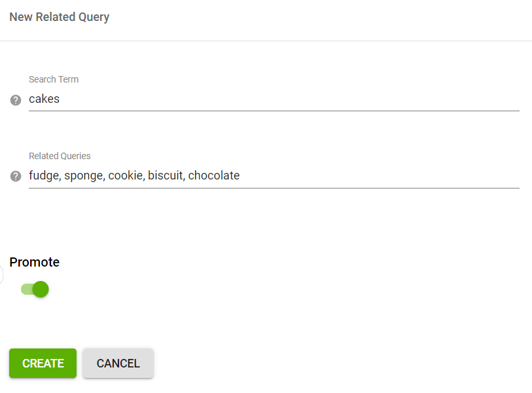532x393 pixels.
Task: Place cursor on "chocolate" in Related Queries
Action: tap(214, 176)
